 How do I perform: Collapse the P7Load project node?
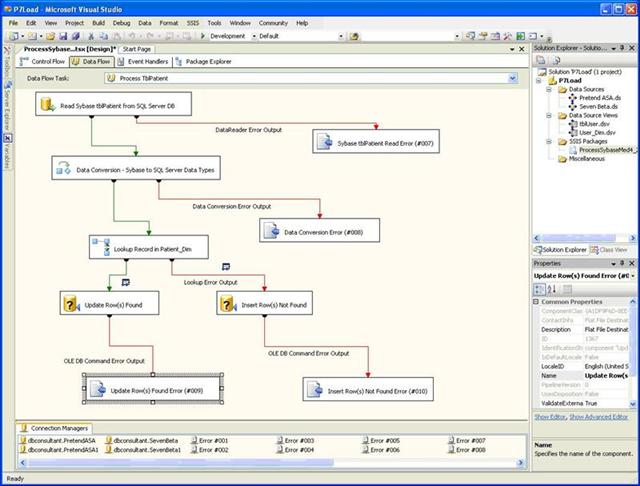(539, 81)
